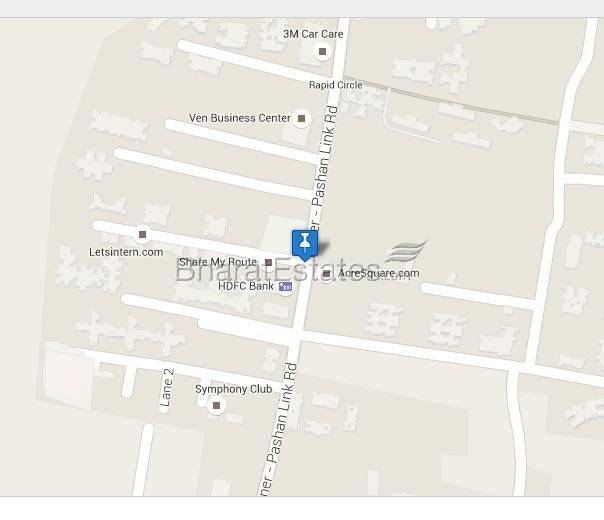Click the Letsintern.com square marker
The image size is (604, 520).
(143, 234)
